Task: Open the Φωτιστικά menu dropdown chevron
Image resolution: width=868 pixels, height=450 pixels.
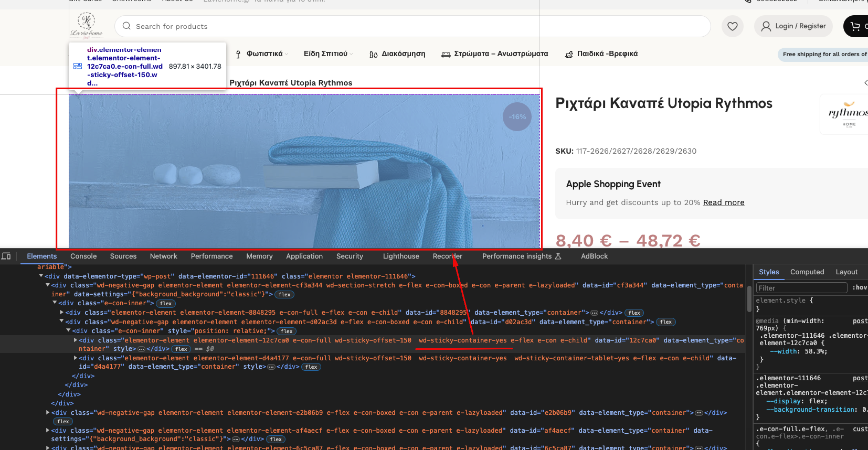Action: coord(287,54)
